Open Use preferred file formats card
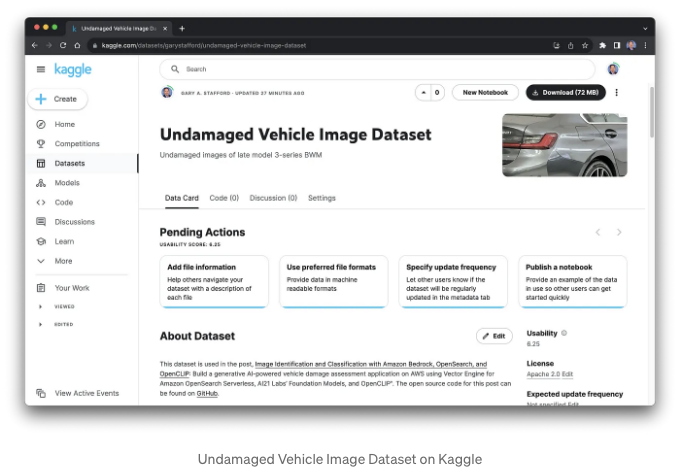Image resolution: width=680 pixels, height=468 pixels. point(333,282)
